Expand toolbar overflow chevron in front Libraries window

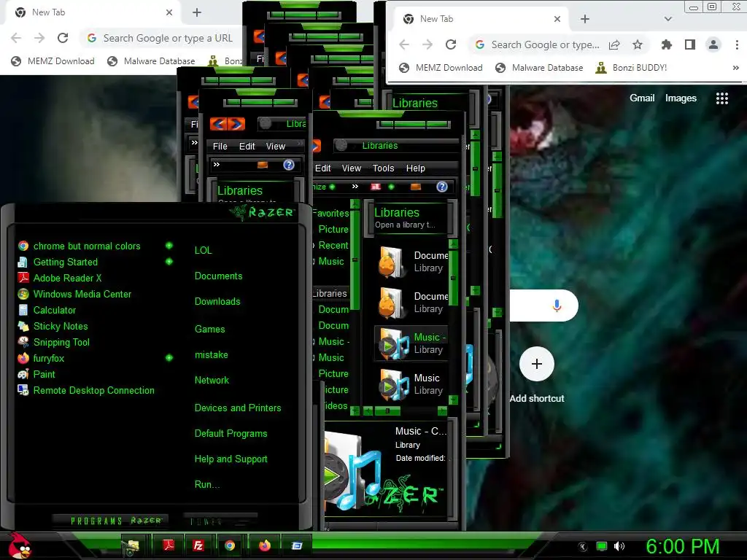(x=355, y=186)
